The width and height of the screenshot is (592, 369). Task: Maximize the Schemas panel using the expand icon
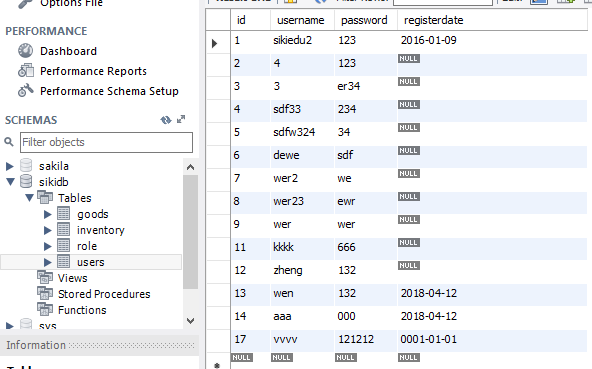click(x=181, y=119)
